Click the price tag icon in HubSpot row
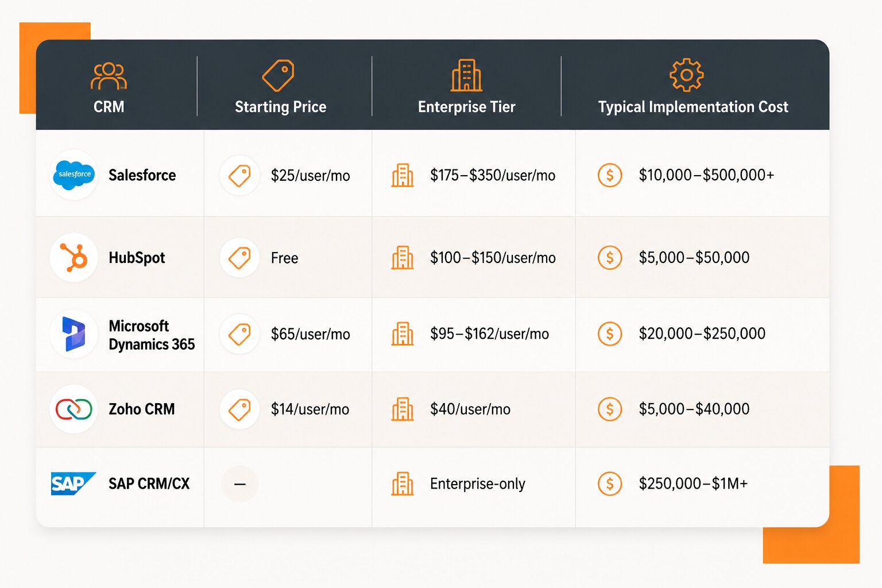The height and width of the screenshot is (588, 882). tap(239, 258)
